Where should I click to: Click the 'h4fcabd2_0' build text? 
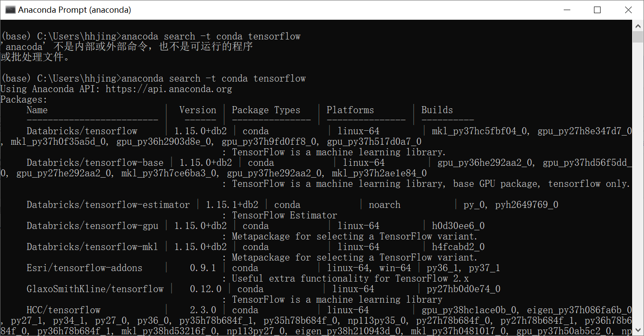(x=458, y=247)
